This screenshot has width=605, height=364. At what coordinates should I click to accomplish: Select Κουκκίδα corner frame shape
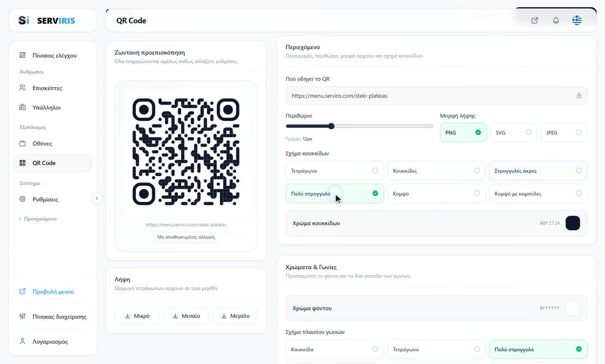[x=335, y=349]
